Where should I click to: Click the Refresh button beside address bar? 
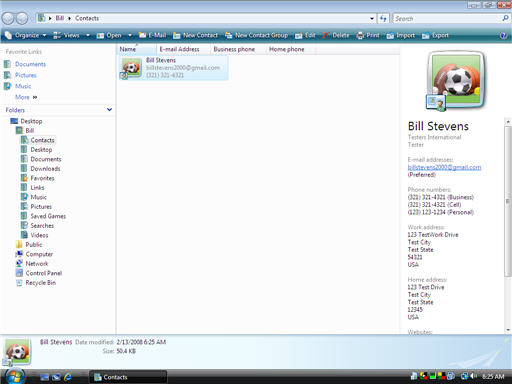(383, 19)
